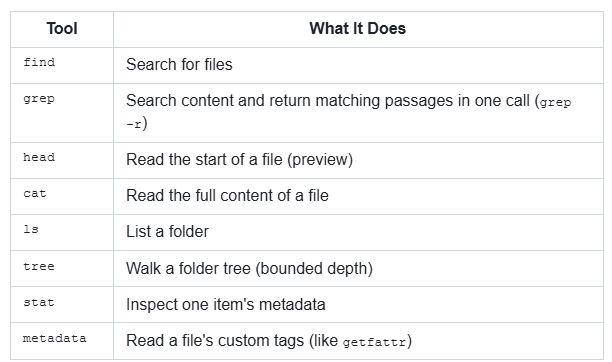Select the 'stat' tool name

[x=39, y=302]
